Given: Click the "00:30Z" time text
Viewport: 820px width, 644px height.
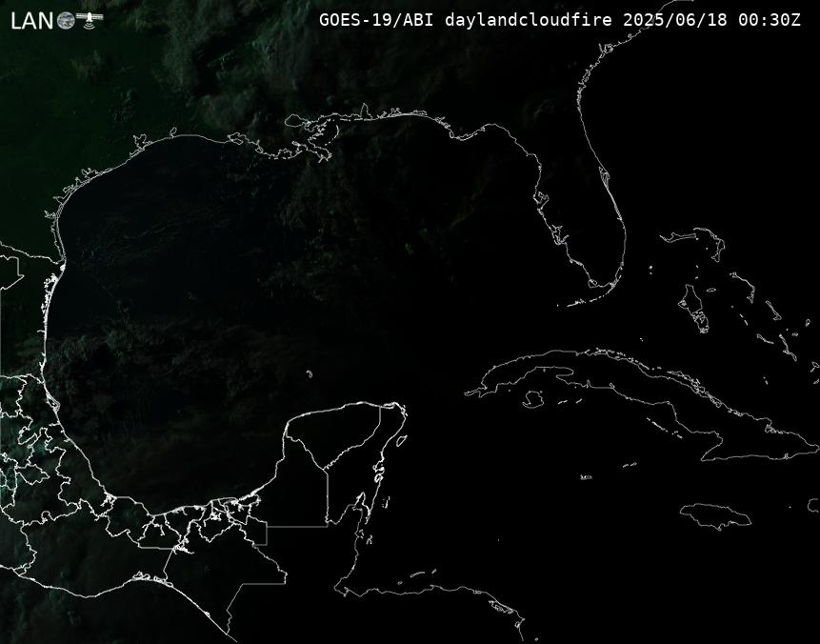Looking at the screenshot, I should (770, 20).
